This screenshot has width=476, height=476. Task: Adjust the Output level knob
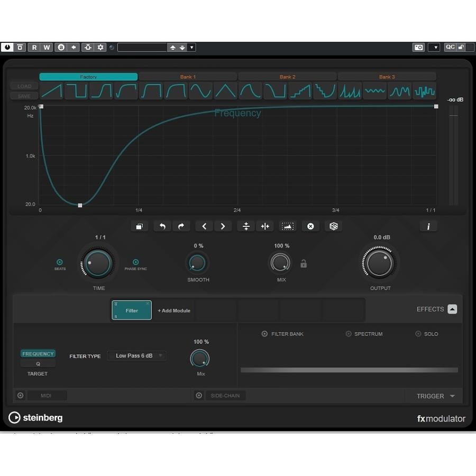380,263
